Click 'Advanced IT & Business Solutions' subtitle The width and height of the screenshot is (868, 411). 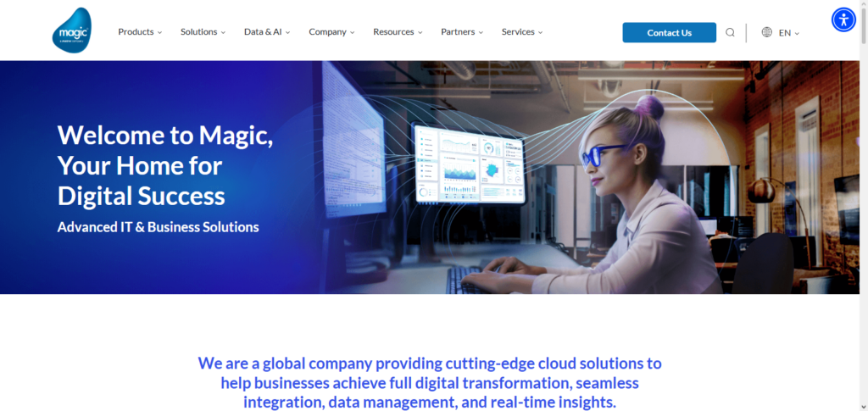159,227
